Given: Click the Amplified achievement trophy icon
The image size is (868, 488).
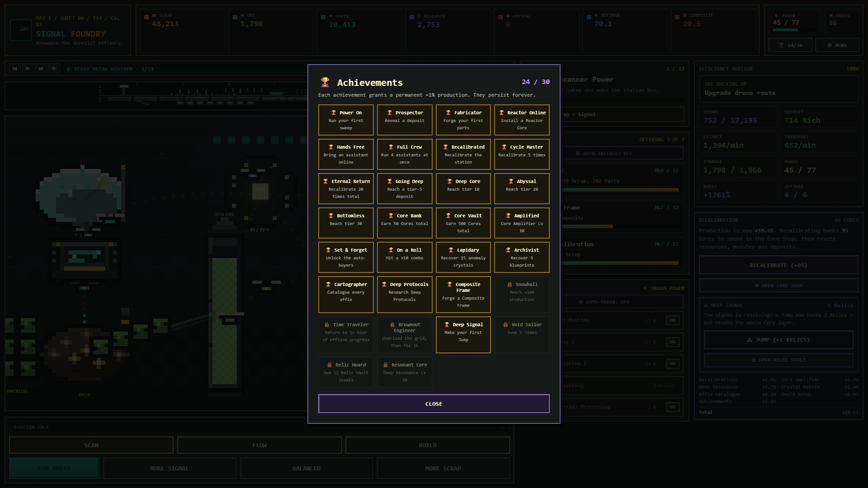Looking at the screenshot, I should tap(508, 216).
